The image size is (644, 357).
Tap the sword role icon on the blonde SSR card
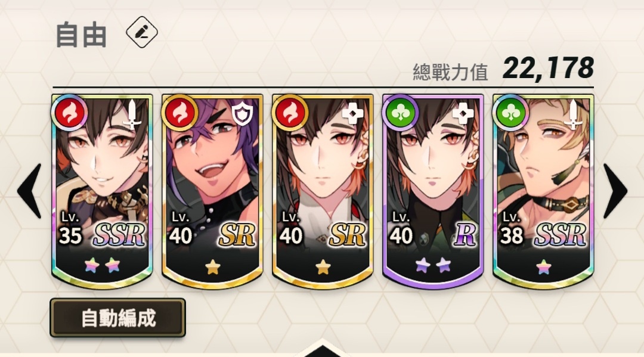574,114
